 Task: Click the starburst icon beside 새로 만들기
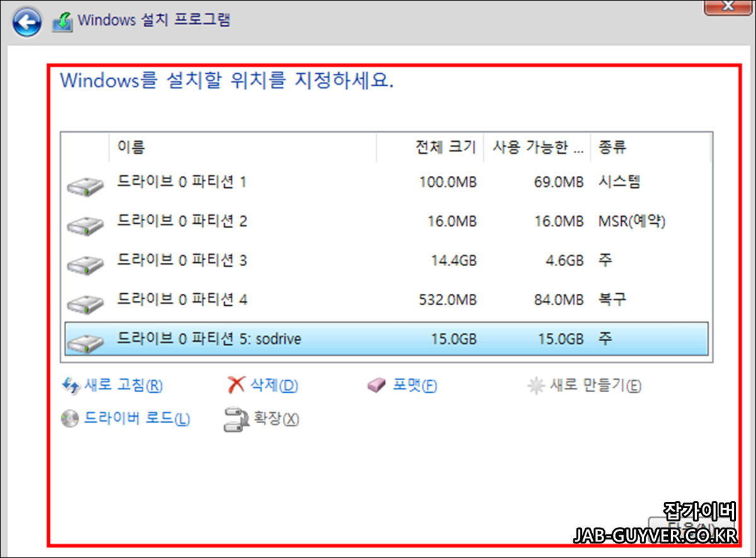(x=535, y=386)
